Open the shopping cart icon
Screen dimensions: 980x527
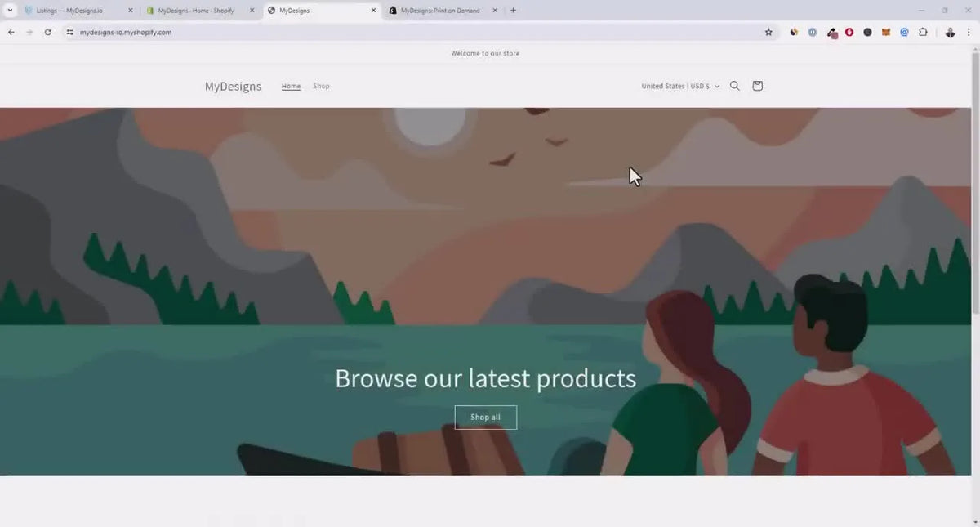757,86
